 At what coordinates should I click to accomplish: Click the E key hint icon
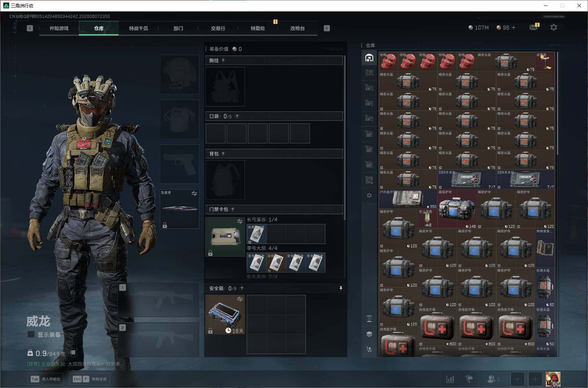pyautogui.click(x=327, y=28)
